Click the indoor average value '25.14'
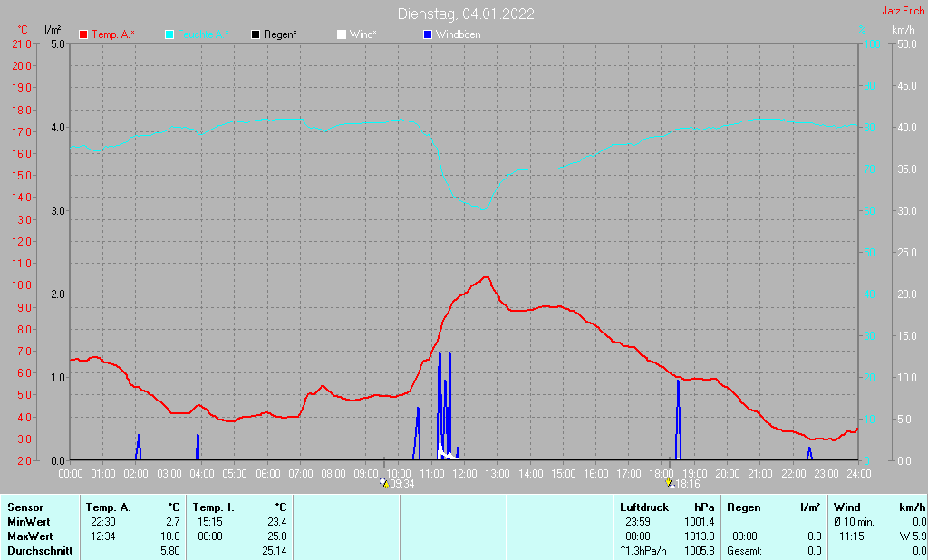Screen dimensions: 928x560 pyautogui.click(x=275, y=551)
